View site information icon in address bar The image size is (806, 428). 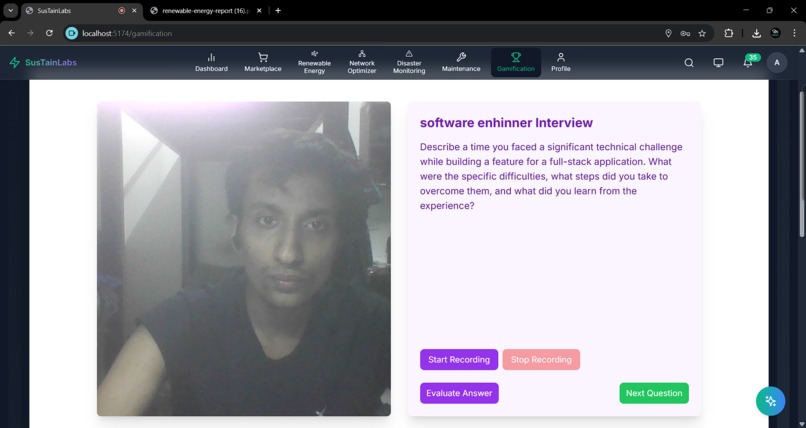[72, 33]
